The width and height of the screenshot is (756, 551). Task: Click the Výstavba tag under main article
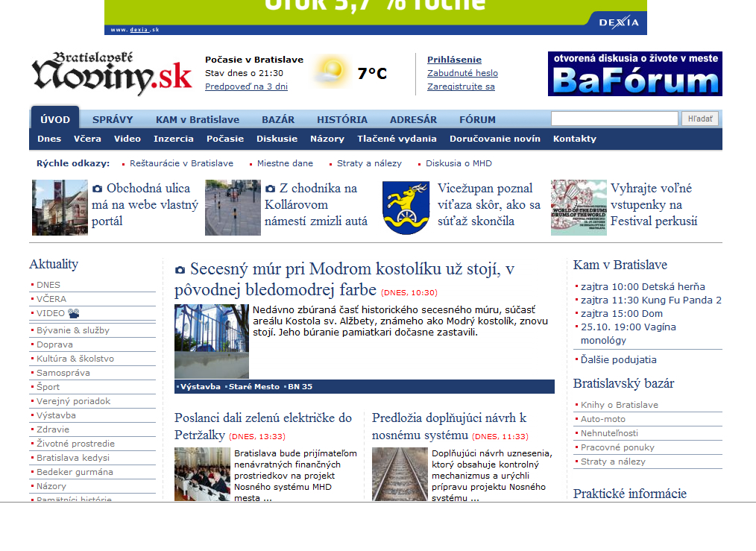click(x=201, y=387)
